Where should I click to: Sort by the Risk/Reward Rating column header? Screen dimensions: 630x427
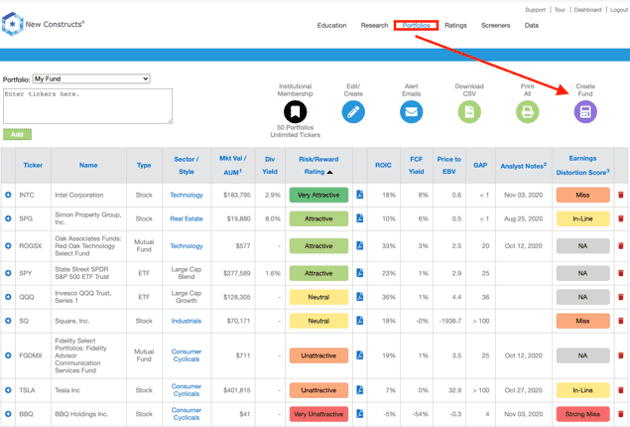coord(319,165)
